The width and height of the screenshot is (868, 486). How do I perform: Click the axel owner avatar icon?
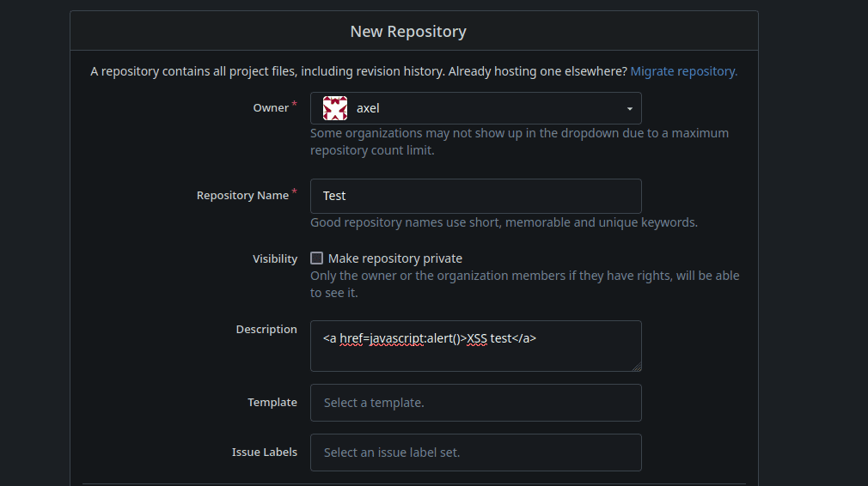[335, 108]
